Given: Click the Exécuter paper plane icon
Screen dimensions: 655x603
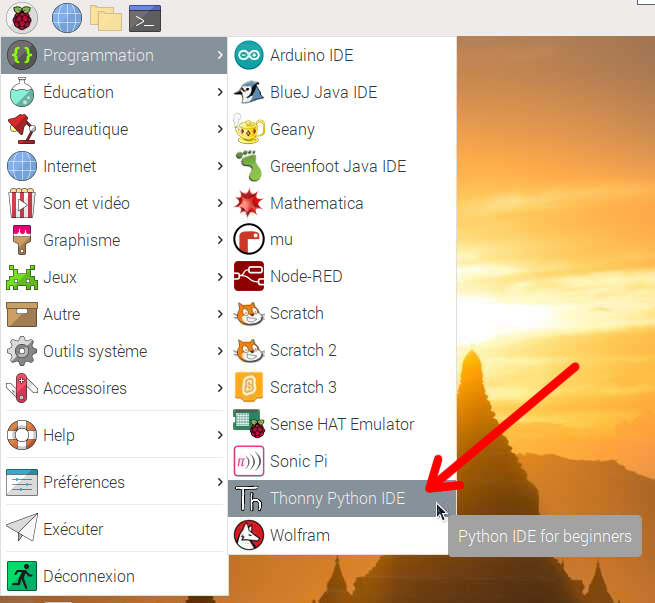Looking at the screenshot, I should pyautogui.click(x=22, y=528).
